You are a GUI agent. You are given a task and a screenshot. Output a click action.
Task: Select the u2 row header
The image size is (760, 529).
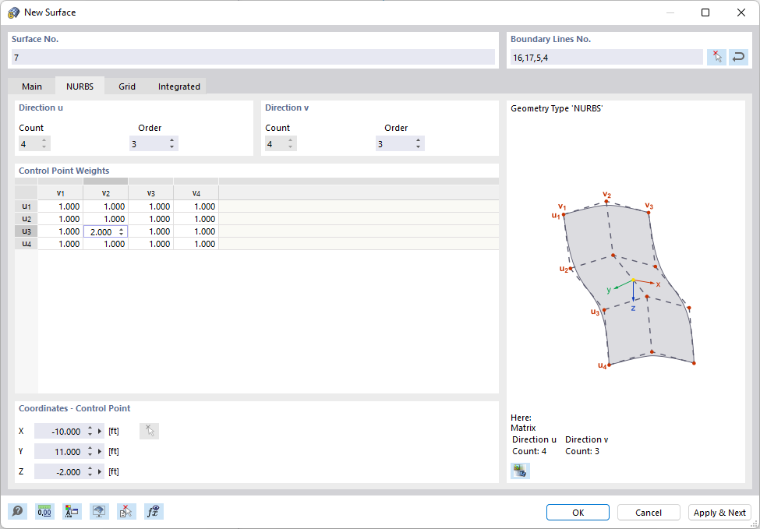(x=26, y=219)
